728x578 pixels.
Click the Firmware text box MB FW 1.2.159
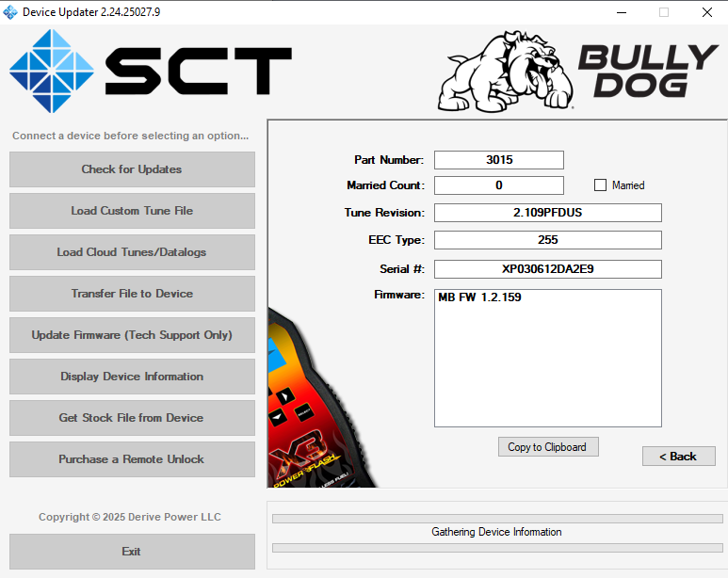click(x=548, y=358)
